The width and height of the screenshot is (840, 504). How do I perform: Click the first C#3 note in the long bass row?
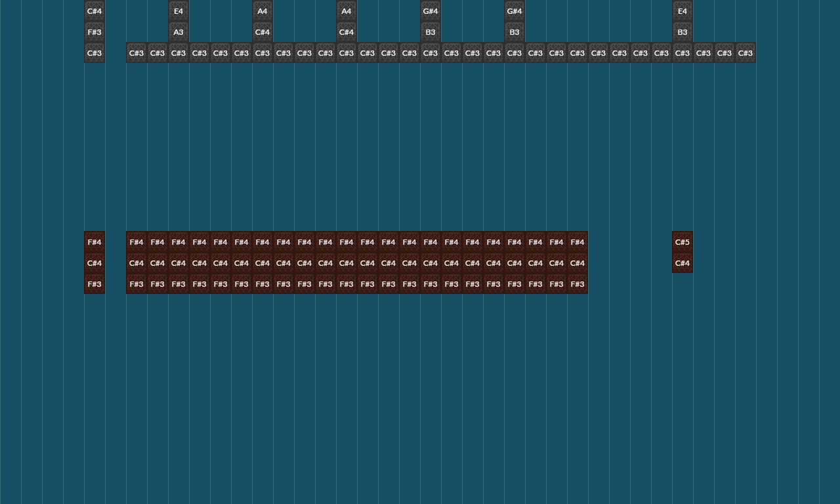click(136, 52)
